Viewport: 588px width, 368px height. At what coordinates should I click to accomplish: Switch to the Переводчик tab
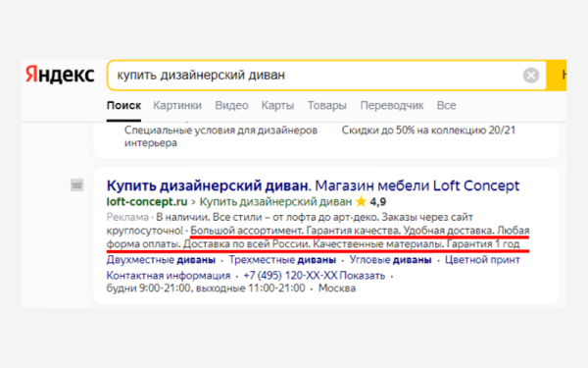tap(391, 106)
